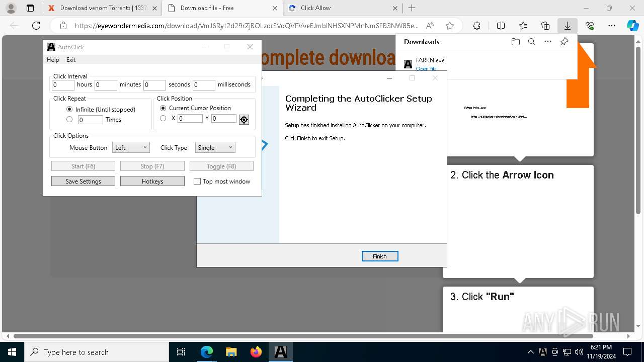
Task: Click Open file link under FARKN.exe
Action: click(426, 69)
